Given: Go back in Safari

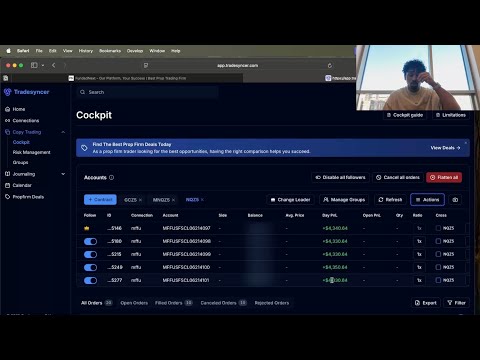Looking at the screenshot, I should 54,65.
